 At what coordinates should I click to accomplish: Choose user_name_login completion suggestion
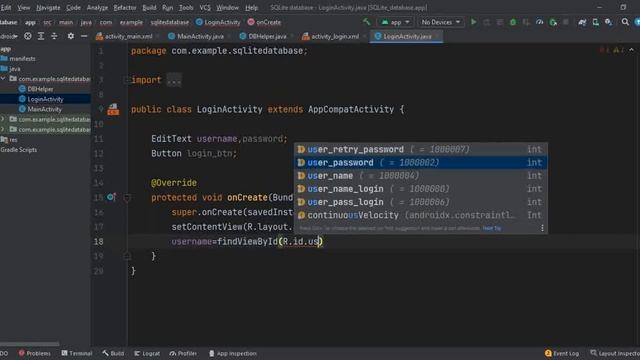[x=421, y=189]
